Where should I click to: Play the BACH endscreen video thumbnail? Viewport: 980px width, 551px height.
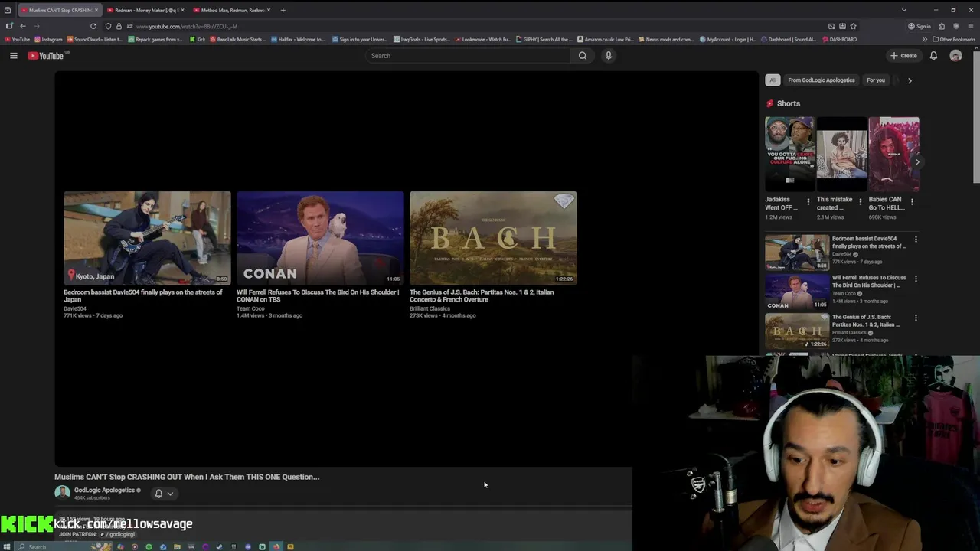(493, 238)
